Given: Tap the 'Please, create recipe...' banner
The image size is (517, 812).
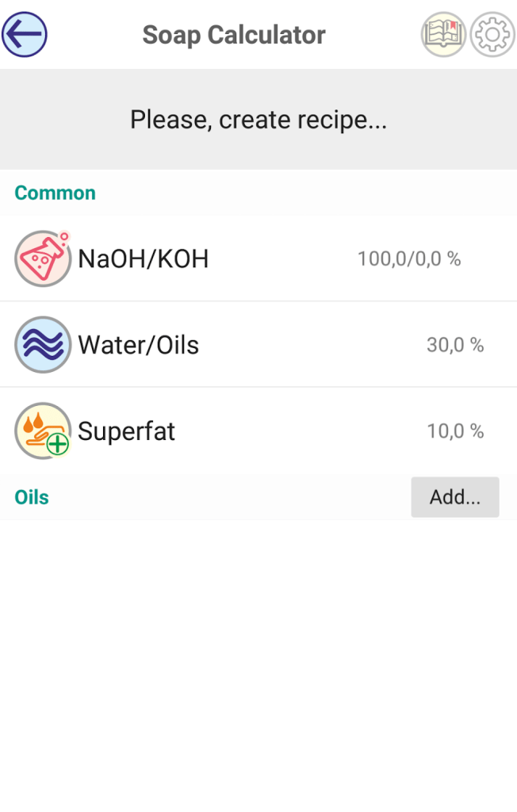Looking at the screenshot, I should click(x=258, y=120).
